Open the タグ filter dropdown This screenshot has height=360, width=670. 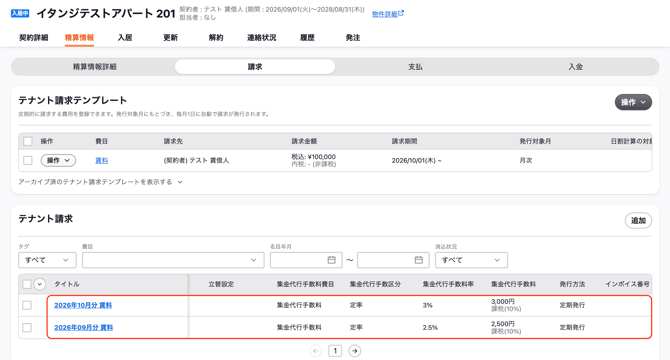point(47,260)
